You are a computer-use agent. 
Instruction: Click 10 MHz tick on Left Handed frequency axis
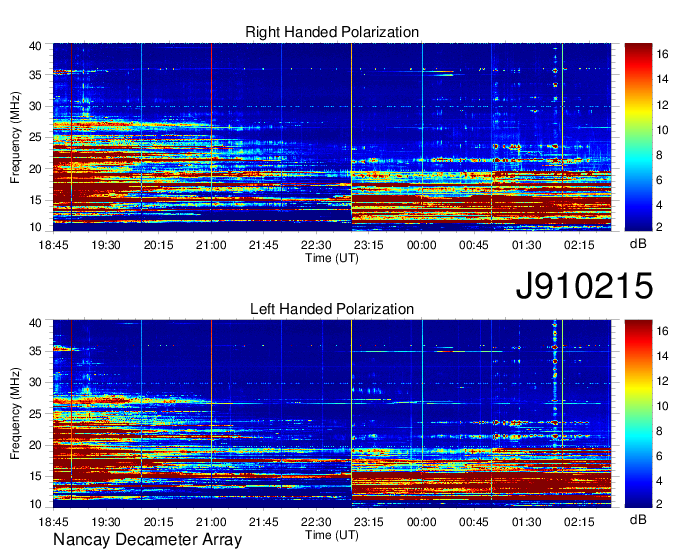(x=35, y=504)
